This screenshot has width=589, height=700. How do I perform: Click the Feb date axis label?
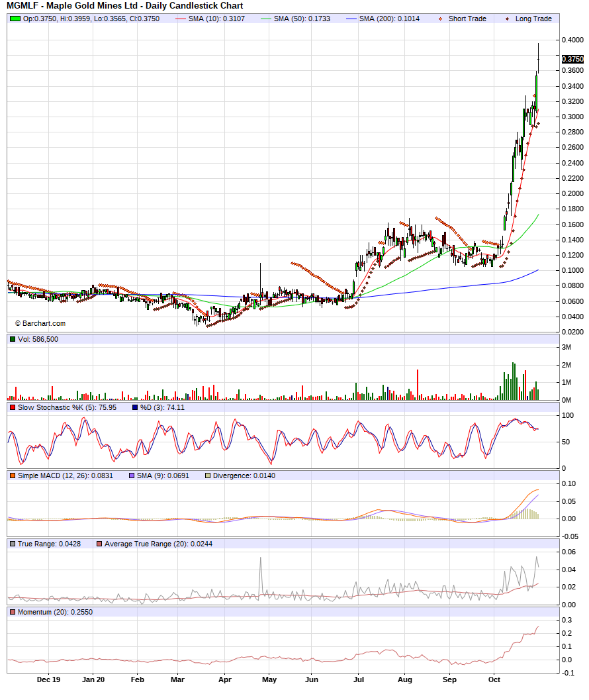click(138, 680)
